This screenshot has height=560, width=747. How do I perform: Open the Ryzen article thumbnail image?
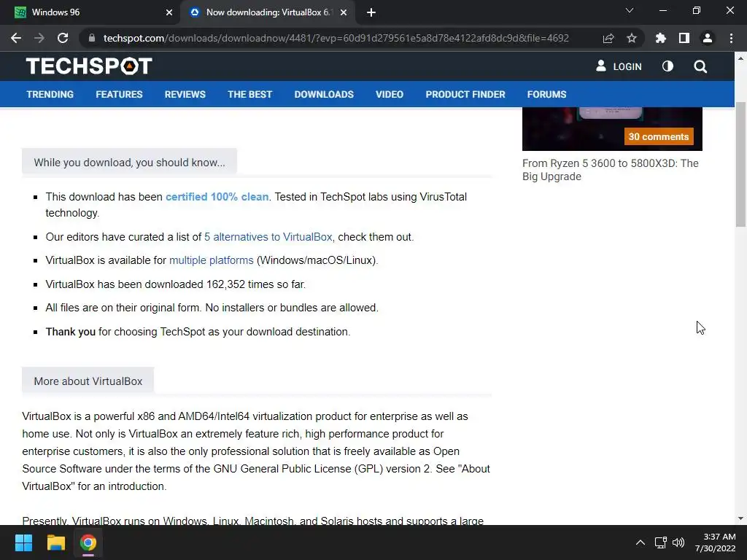[x=612, y=128]
